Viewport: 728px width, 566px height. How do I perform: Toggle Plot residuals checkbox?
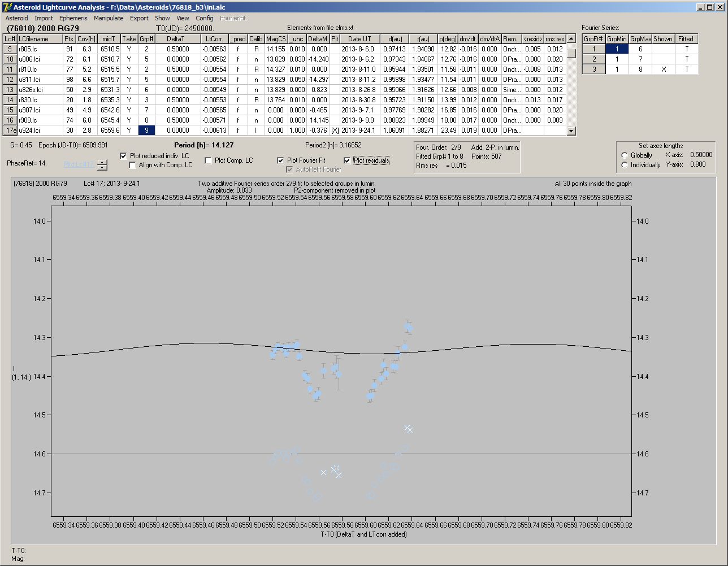point(348,160)
